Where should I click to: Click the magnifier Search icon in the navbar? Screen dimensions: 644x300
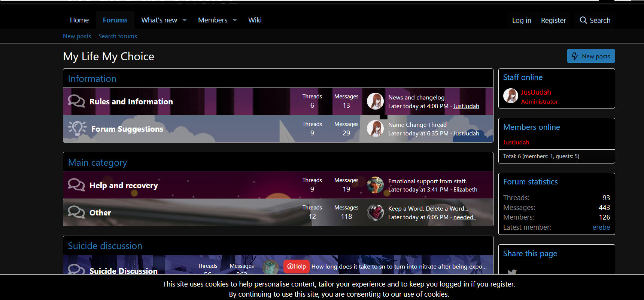(x=583, y=20)
